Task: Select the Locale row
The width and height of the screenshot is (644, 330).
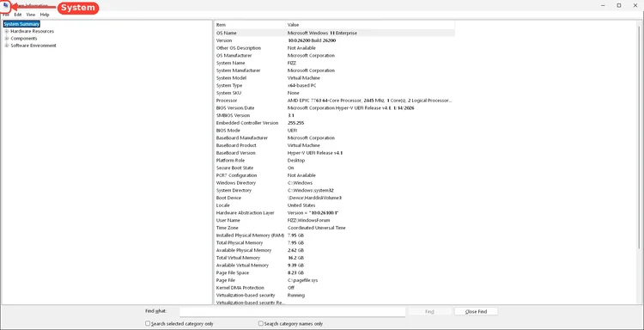Action: 335,205
